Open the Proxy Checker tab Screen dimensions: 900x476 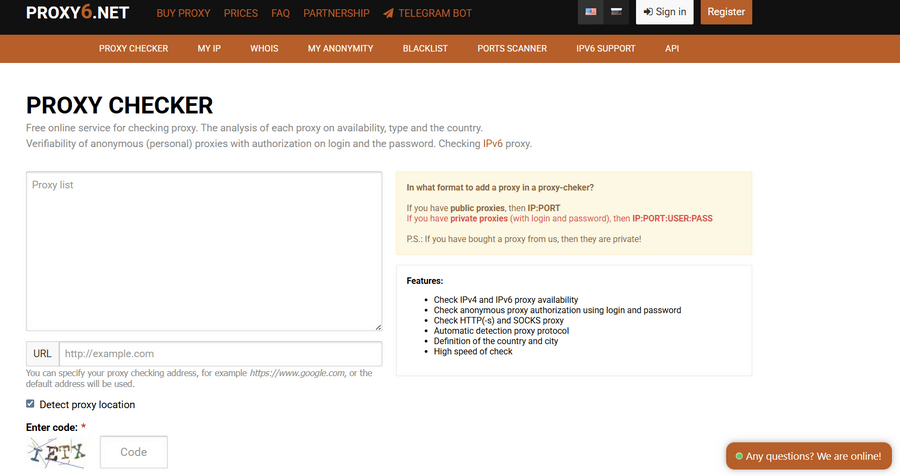click(133, 48)
